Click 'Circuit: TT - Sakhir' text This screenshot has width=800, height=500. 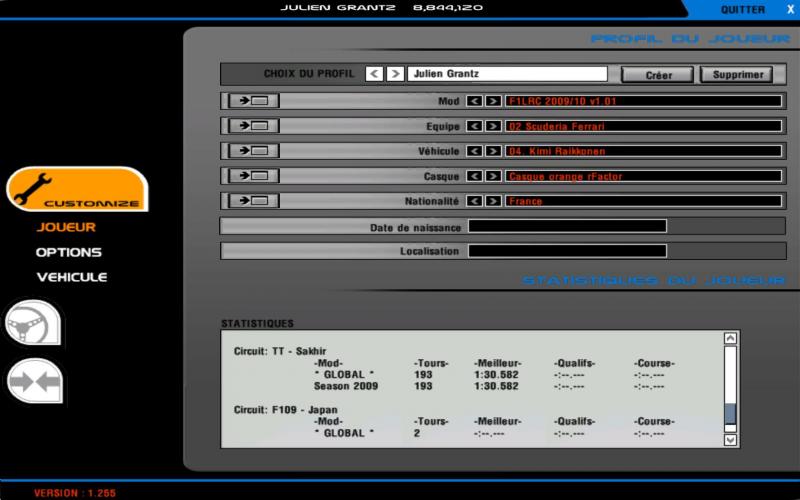[280, 351]
